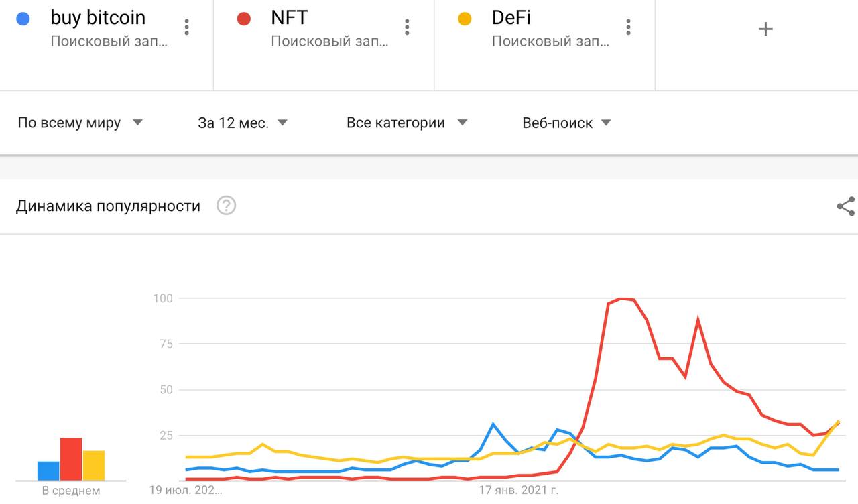This screenshot has width=858, height=504.
Task: Click the yellow dot beside DeFi
Action: pyautogui.click(x=465, y=19)
